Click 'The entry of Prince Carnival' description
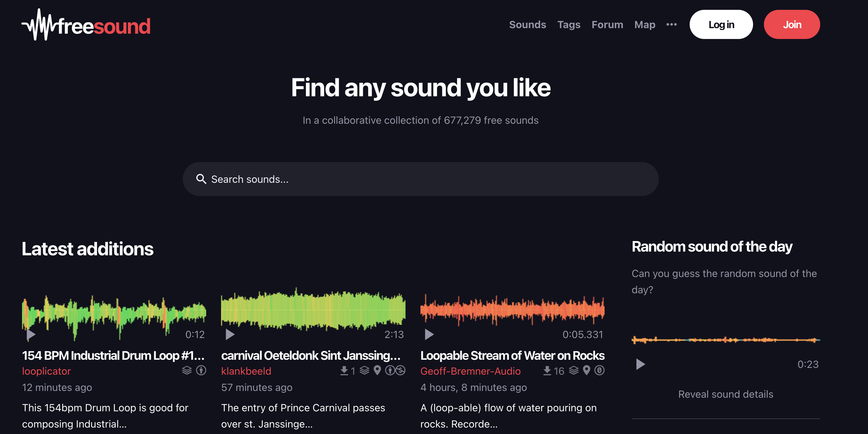This screenshot has height=434, width=868. [x=303, y=416]
